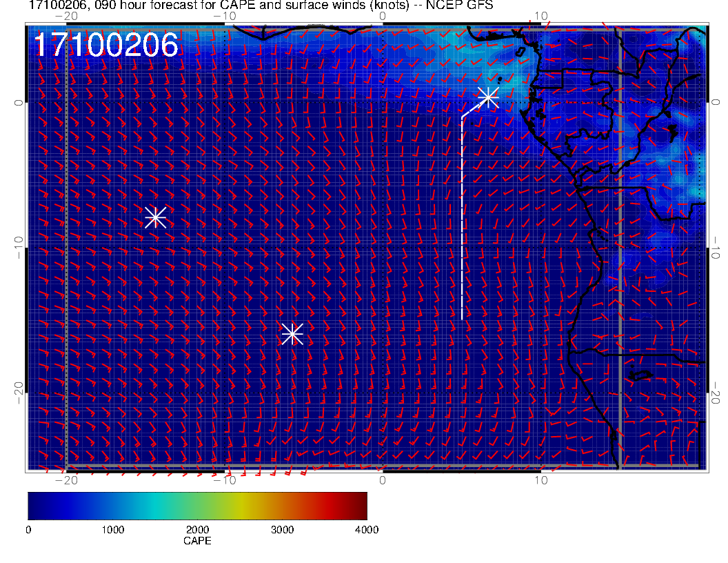Pick the dark red end of the colorbar

coord(361,506)
